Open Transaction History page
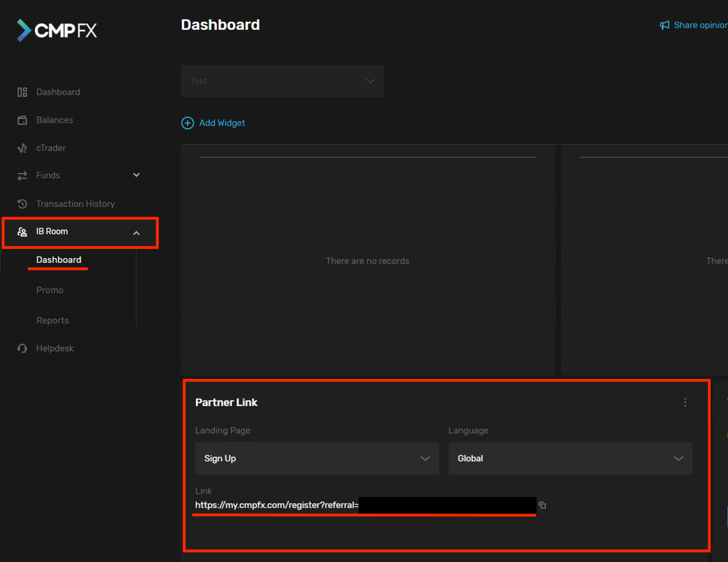The height and width of the screenshot is (562, 728). (x=76, y=204)
